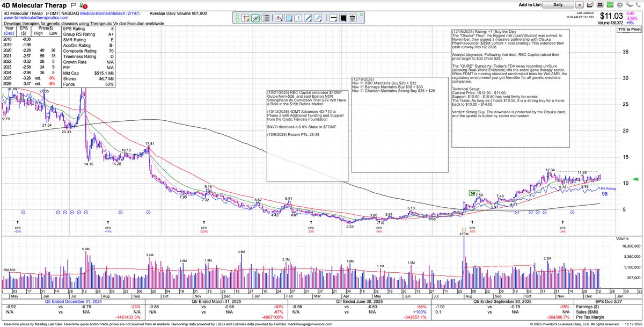Grab the drawing toolbar's dotted handle
644x327 pixels.
coord(237,18)
